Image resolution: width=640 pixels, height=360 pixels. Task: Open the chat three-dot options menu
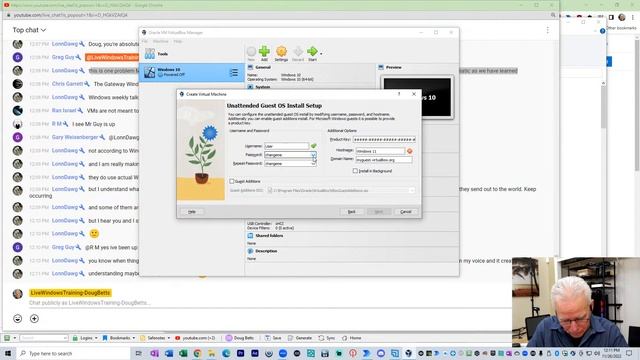(x=548, y=30)
